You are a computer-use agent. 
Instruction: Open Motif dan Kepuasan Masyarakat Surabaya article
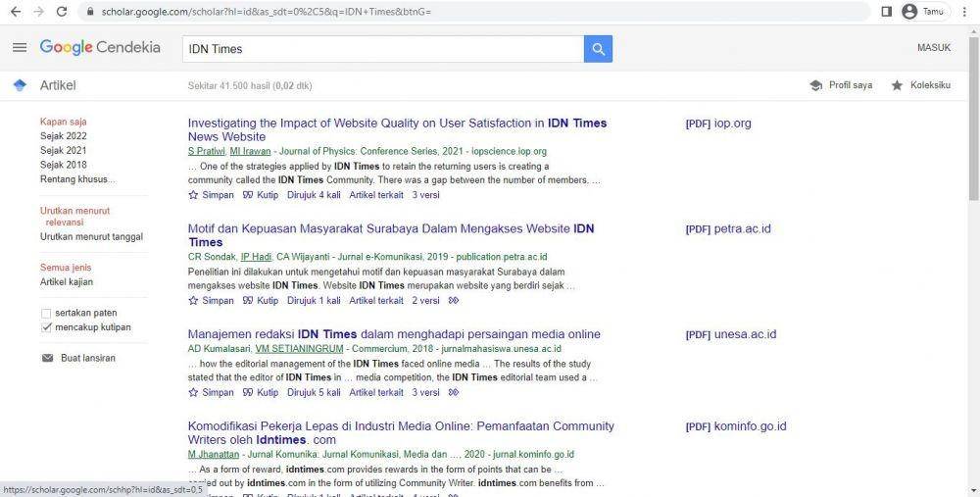coord(391,235)
